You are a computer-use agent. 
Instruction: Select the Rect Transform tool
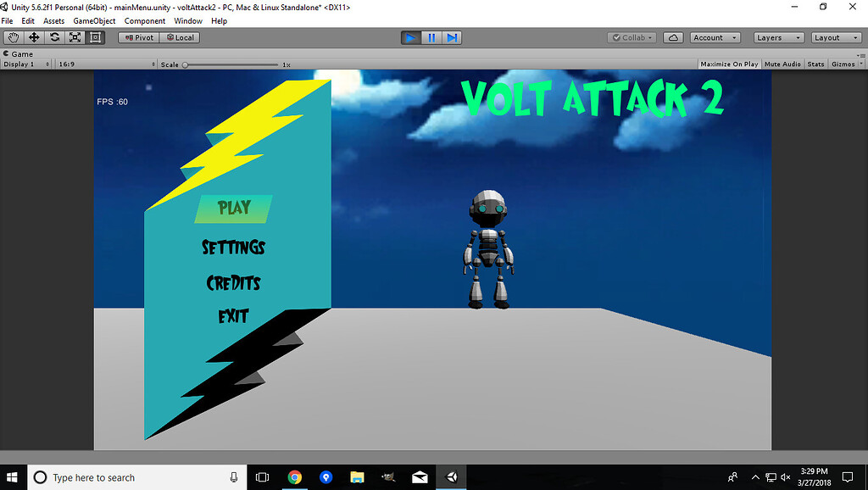[x=95, y=37]
